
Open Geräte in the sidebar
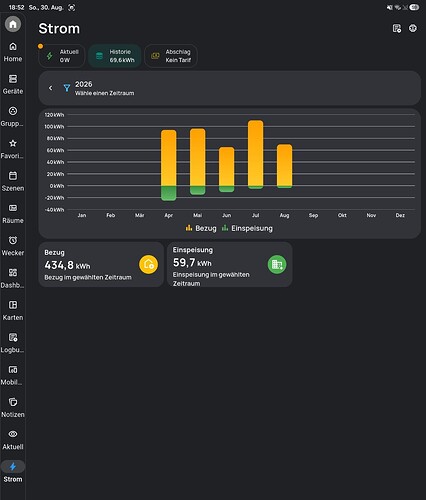tap(13, 85)
